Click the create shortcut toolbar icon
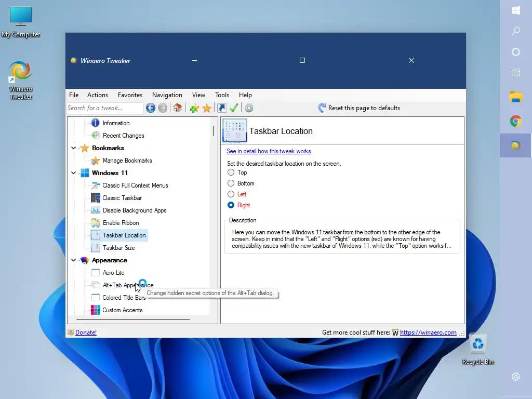Viewport: 532px width, 399px height. [x=221, y=108]
